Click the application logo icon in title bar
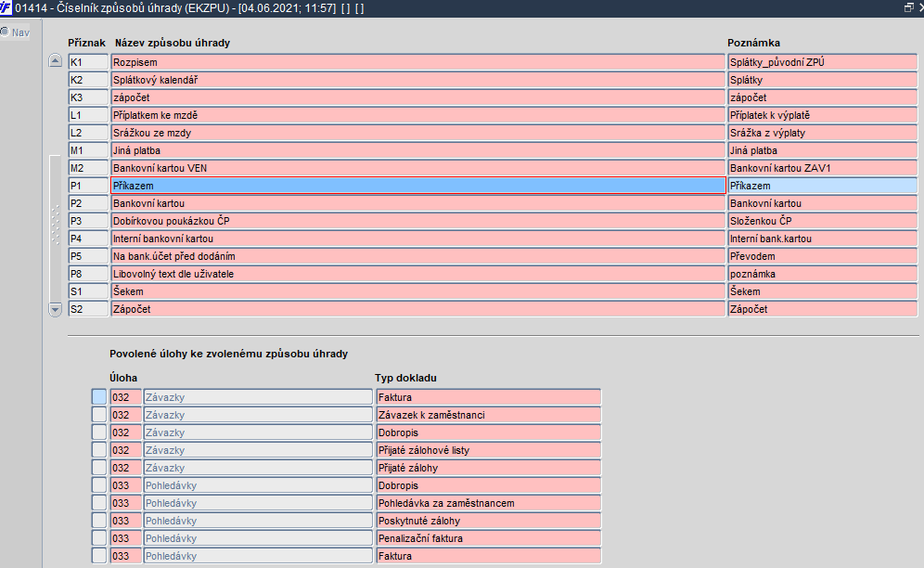 point(6,7)
